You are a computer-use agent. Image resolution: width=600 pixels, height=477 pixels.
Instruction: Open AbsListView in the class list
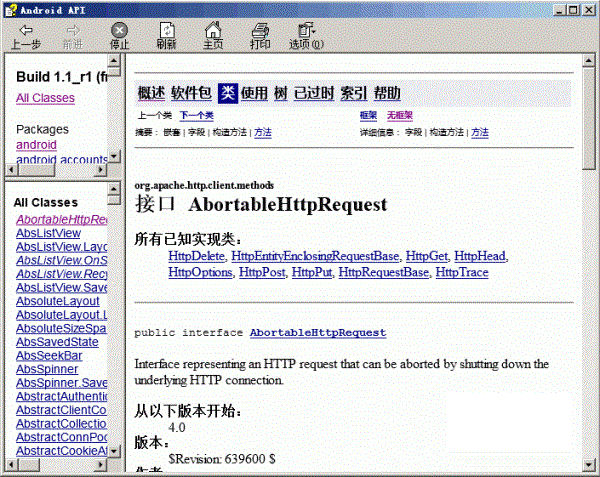click(x=48, y=233)
